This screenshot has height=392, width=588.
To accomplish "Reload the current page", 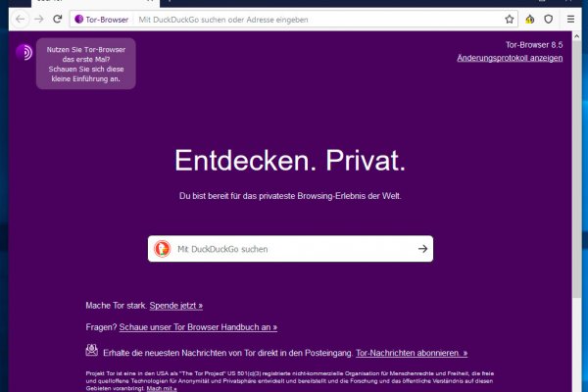I will [58, 19].
